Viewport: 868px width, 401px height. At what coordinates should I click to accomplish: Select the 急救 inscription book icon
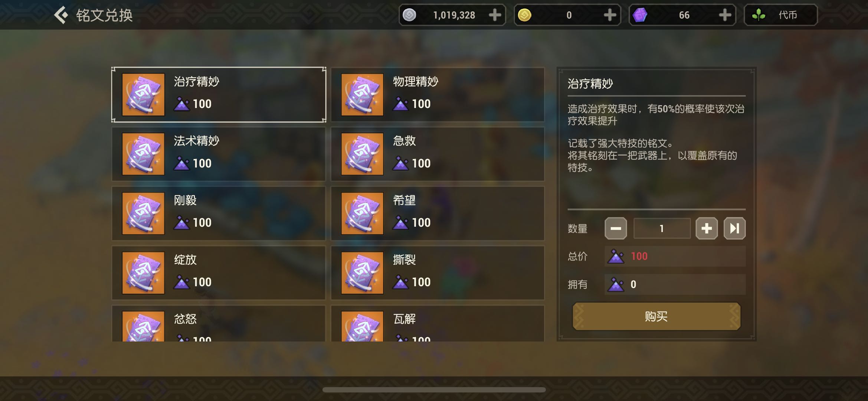pyautogui.click(x=362, y=154)
